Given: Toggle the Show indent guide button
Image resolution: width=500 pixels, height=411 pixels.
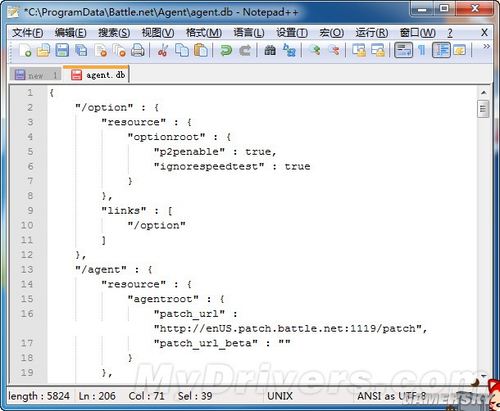Looking at the screenshot, I should 441,50.
